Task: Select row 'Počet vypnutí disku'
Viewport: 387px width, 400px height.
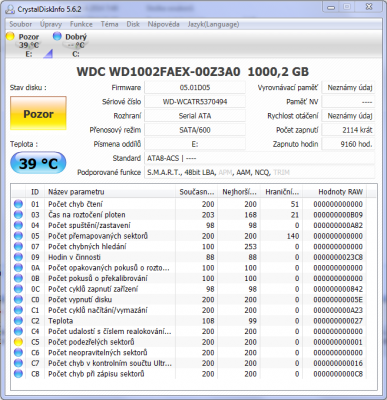Action: coord(189,300)
